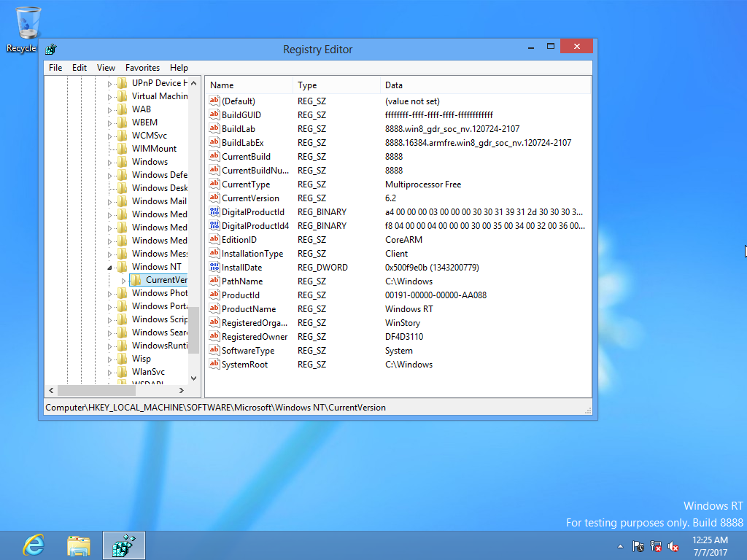The image size is (747, 560).
Task: Click the ProductName string value icon
Action: coord(214,309)
